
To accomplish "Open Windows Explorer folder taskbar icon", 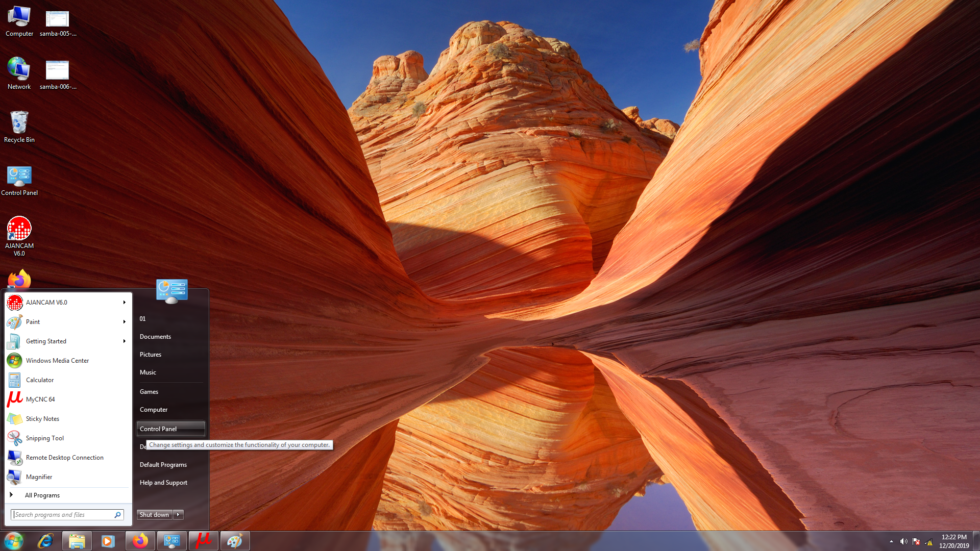I will click(x=77, y=541).
